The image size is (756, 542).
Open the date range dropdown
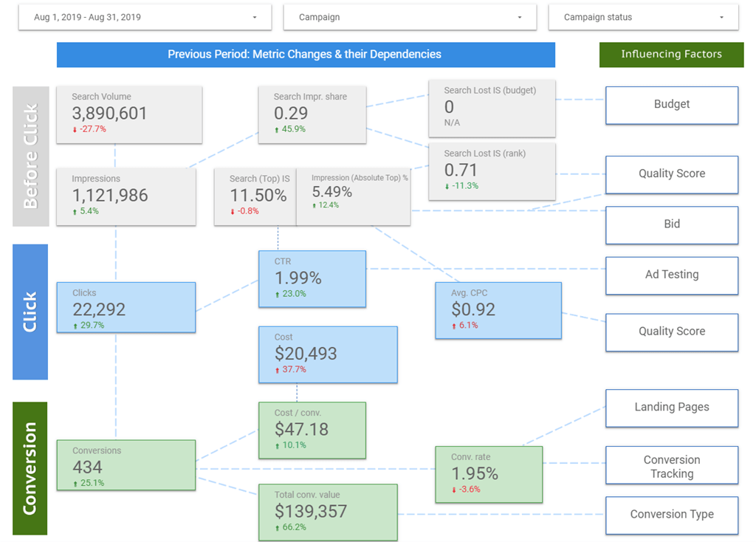click(145, 17)
